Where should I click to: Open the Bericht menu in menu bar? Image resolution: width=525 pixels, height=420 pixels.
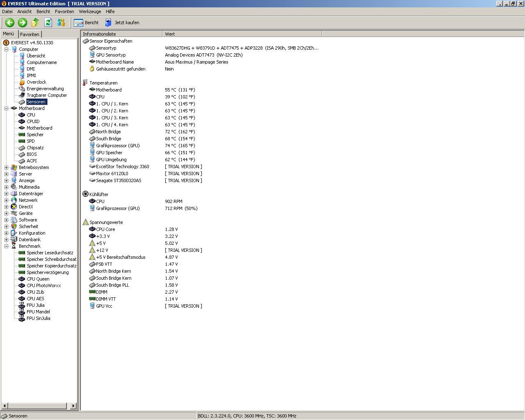click(x=43, y=11)
